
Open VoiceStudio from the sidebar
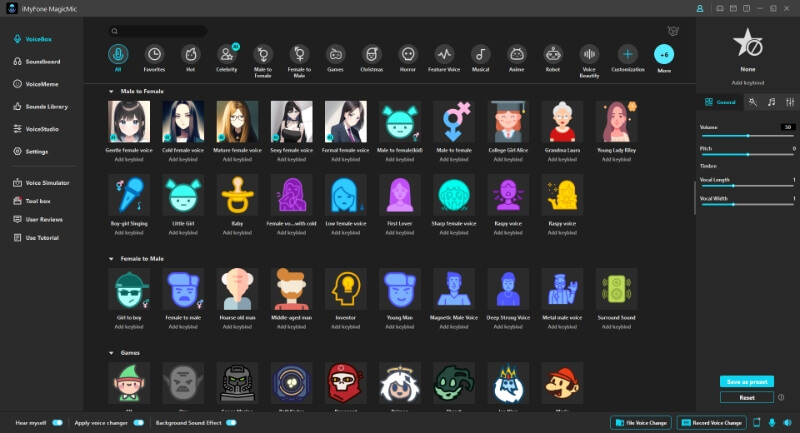pyautogui.click(x=36, y=129)
